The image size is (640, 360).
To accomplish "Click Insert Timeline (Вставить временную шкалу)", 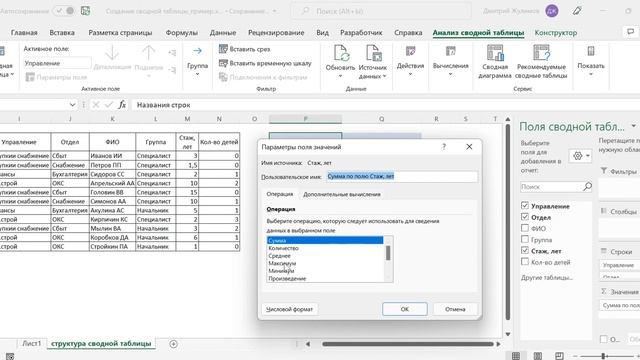I will [x=265, y=63].
